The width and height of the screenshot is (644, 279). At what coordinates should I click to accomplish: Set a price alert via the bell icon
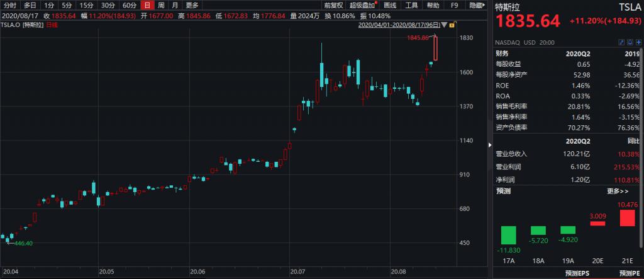[x=631, y=42]
